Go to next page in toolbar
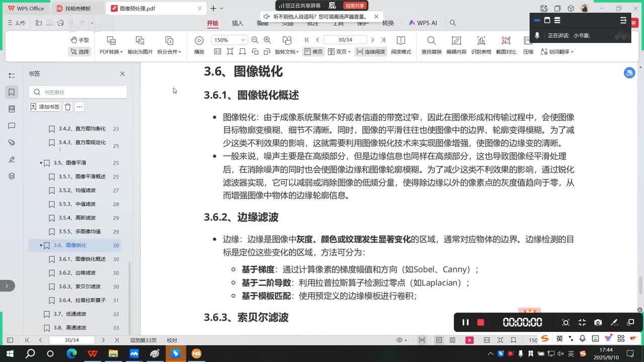Viewport: 644px width, 362px height. (x=372, y=40)
